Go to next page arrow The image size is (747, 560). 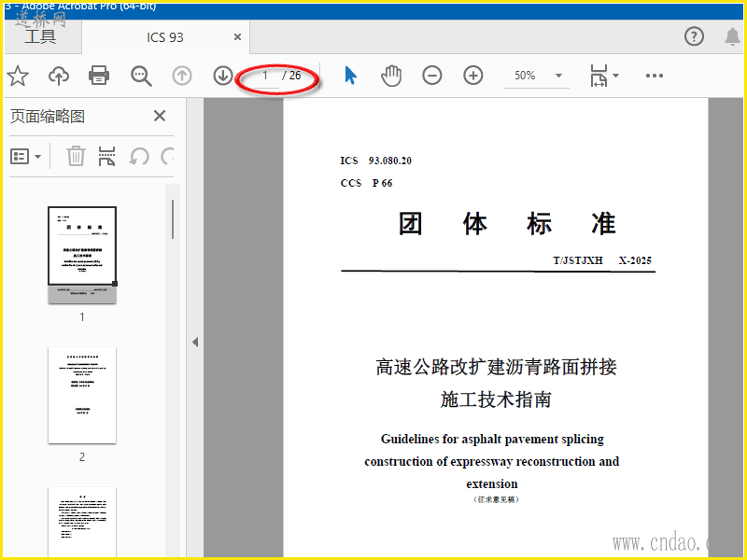click(x=223, y=76)
